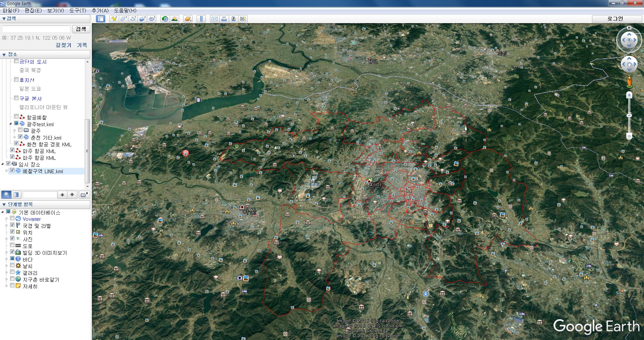Click the 아산 city placemark label

(249, 211)
